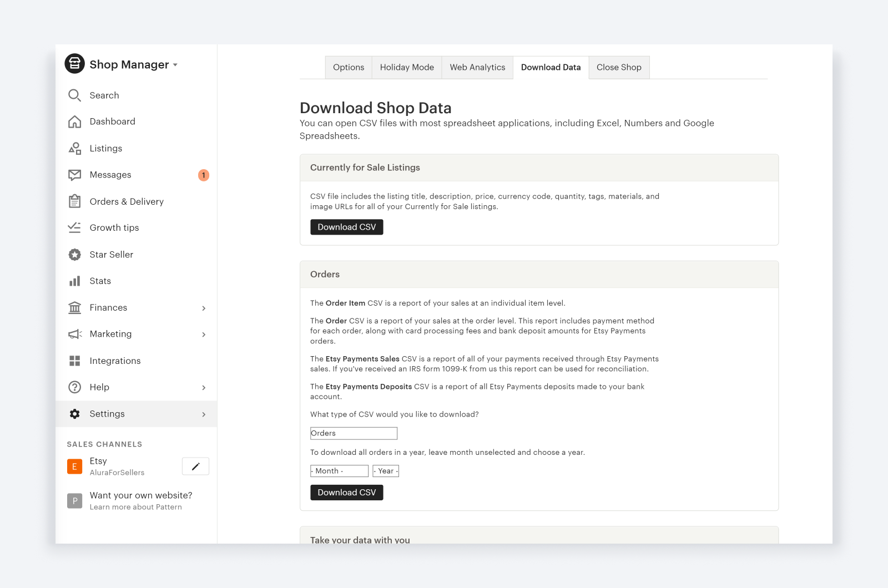Open the Month dropdown
The width and height of the screenshot is (888, 588).
click(x=339, y=470)
